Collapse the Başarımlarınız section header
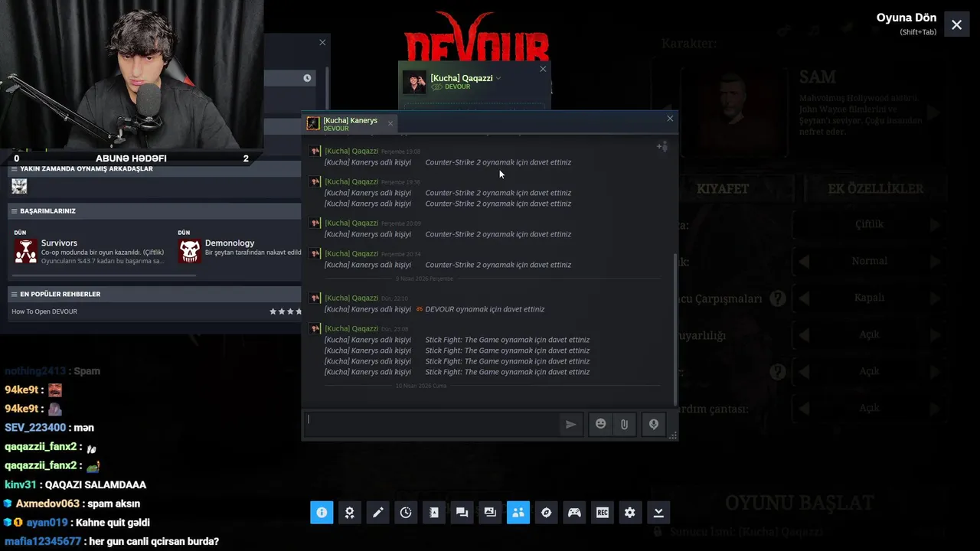 pos(155,211)
